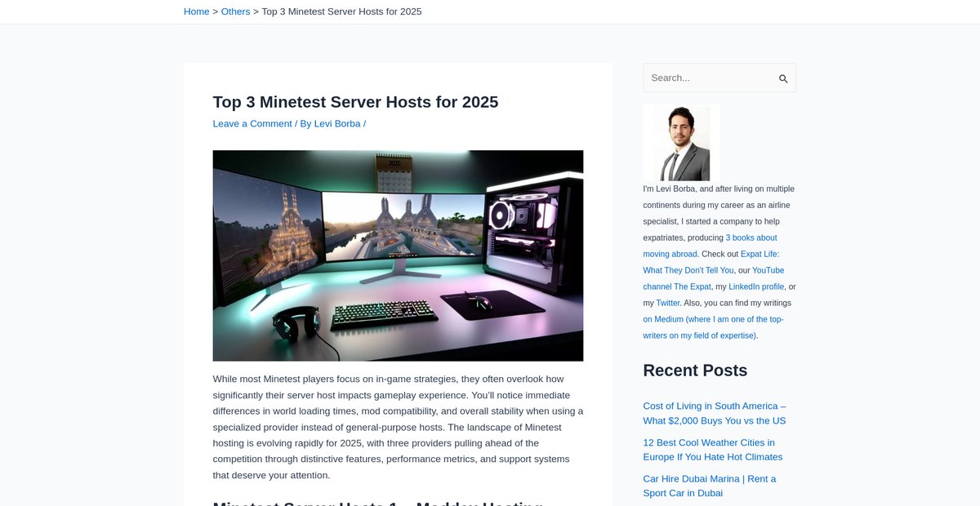The width and height of the screenshot is (980, 506).
Task: Click breadcrumb text Top 3 Minetest Server Hosts for 2025
Action: pos(341,11)
